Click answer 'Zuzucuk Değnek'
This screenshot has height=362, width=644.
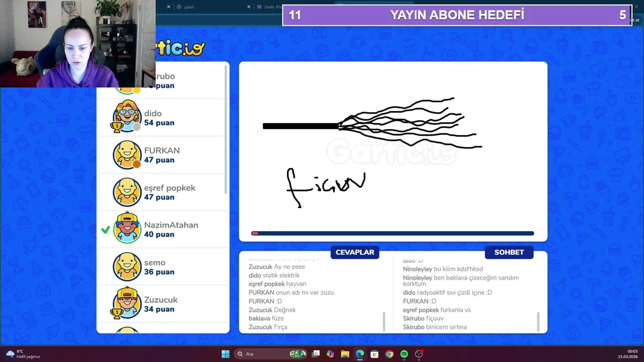point(272,310)
